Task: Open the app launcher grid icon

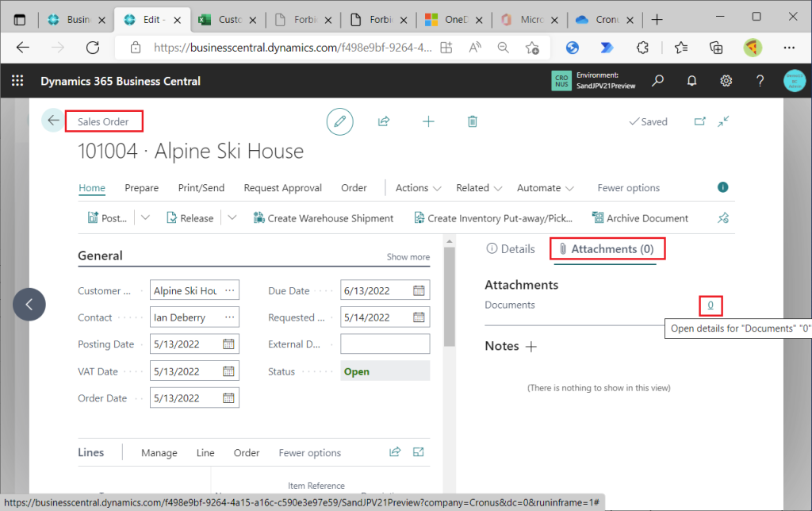Action: tap(17, 81)
